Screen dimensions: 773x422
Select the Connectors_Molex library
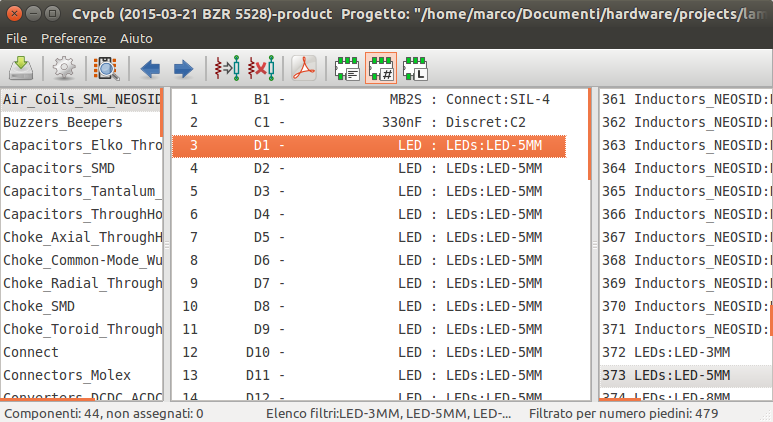[x=81, y=375]
